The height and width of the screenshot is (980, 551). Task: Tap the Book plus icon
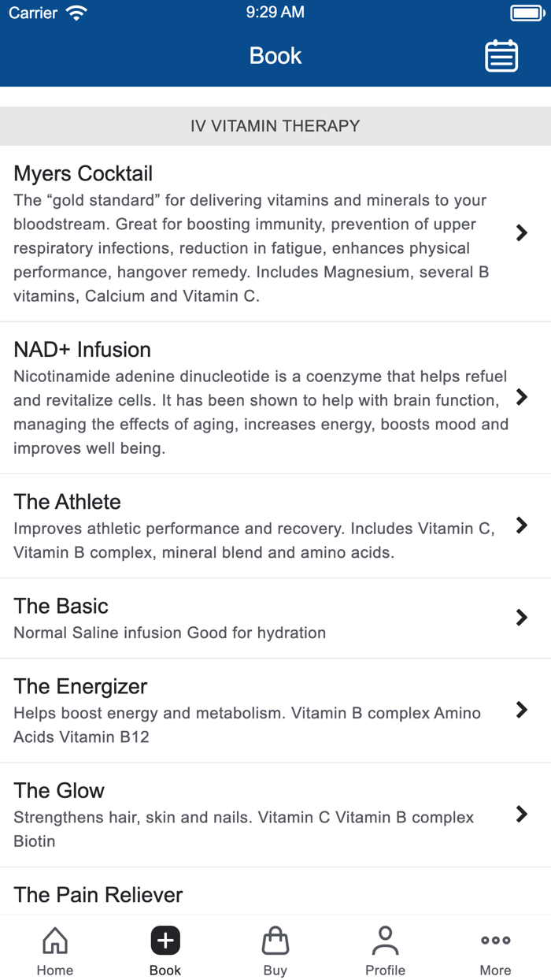pyautogui.click(x=165, y=940)
